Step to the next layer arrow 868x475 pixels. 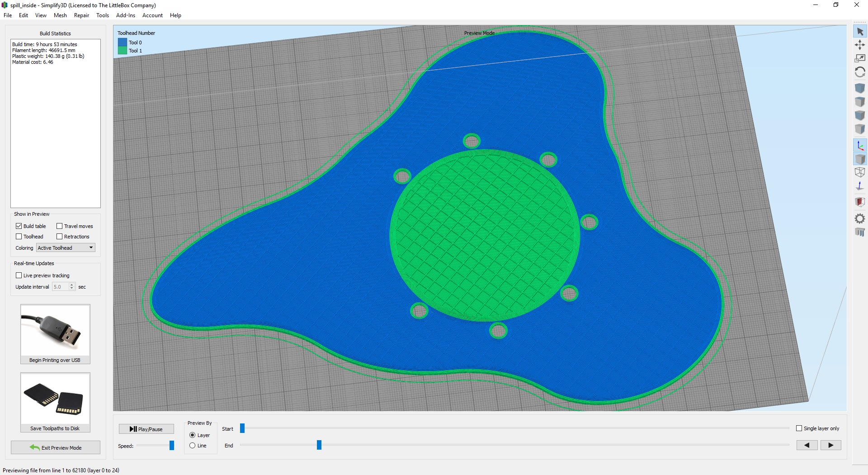point(831,445)
